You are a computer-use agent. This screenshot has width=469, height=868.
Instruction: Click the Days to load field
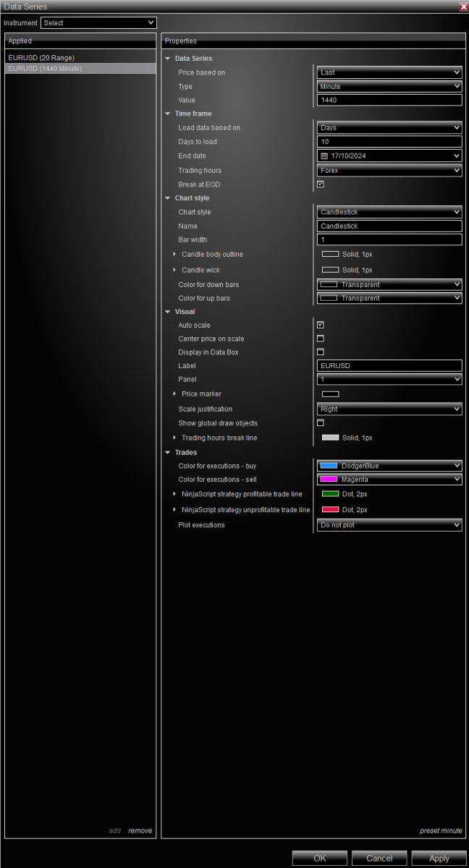(x=389, y=142)
